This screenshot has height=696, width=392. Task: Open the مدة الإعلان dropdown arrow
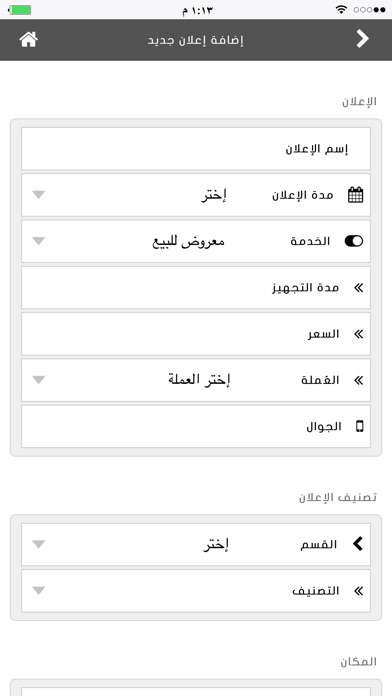point(39,195)
